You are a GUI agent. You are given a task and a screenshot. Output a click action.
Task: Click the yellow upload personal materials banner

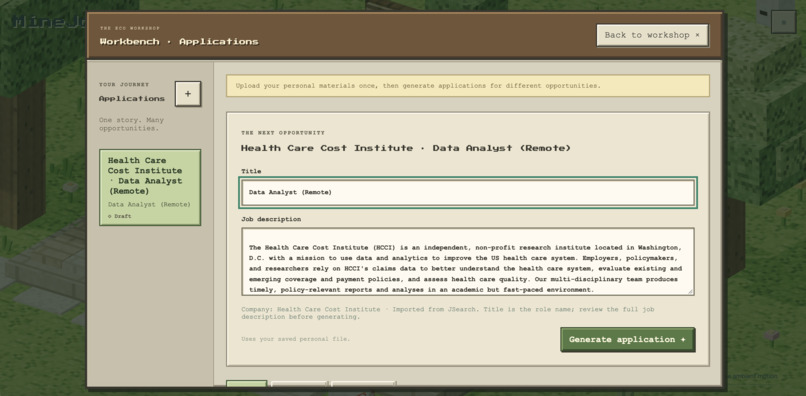point(468,86)
